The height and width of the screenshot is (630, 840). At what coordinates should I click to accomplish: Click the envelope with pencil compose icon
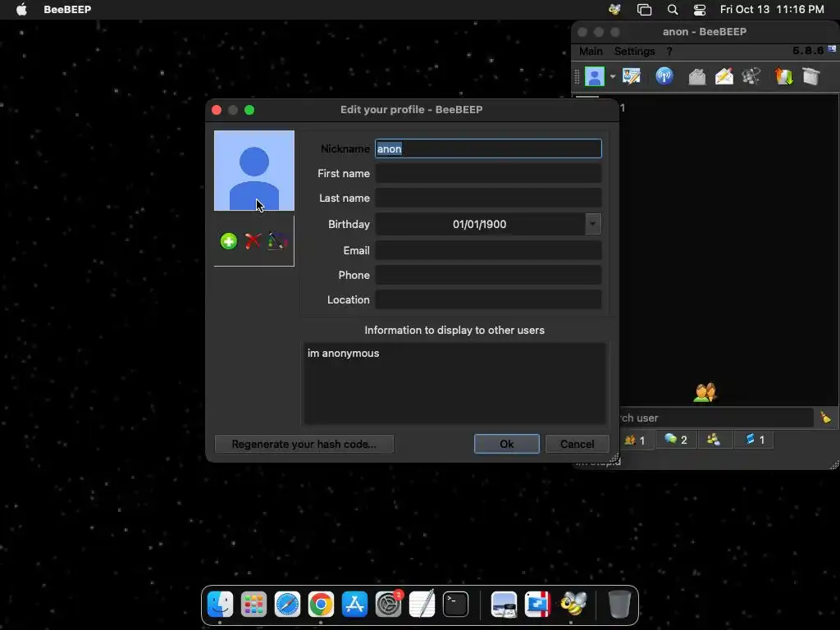point(724,76)
